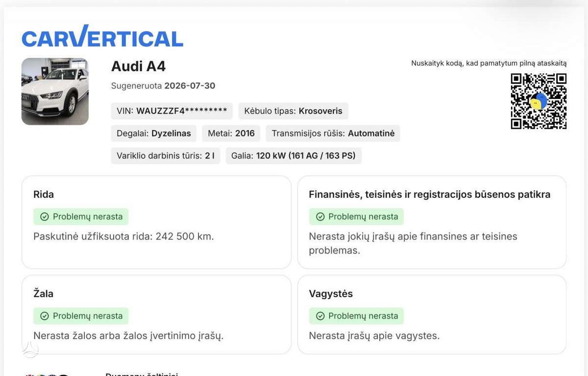This screenshot has width=588, height=376.
Task: Click the 'Kėbulo tipas: Krosoveris' chip
Action: pyautogui.click(x=294, y=111)
